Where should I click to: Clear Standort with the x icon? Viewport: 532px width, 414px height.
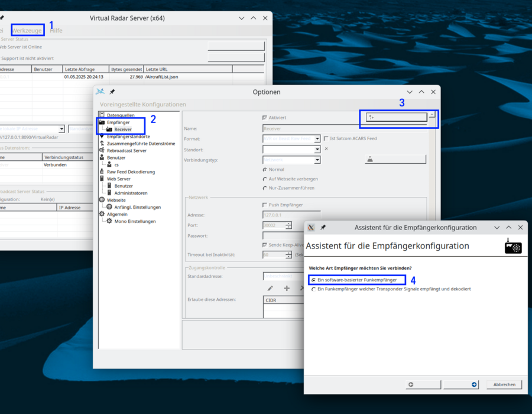pyautogui.click(x=326, y=149)
